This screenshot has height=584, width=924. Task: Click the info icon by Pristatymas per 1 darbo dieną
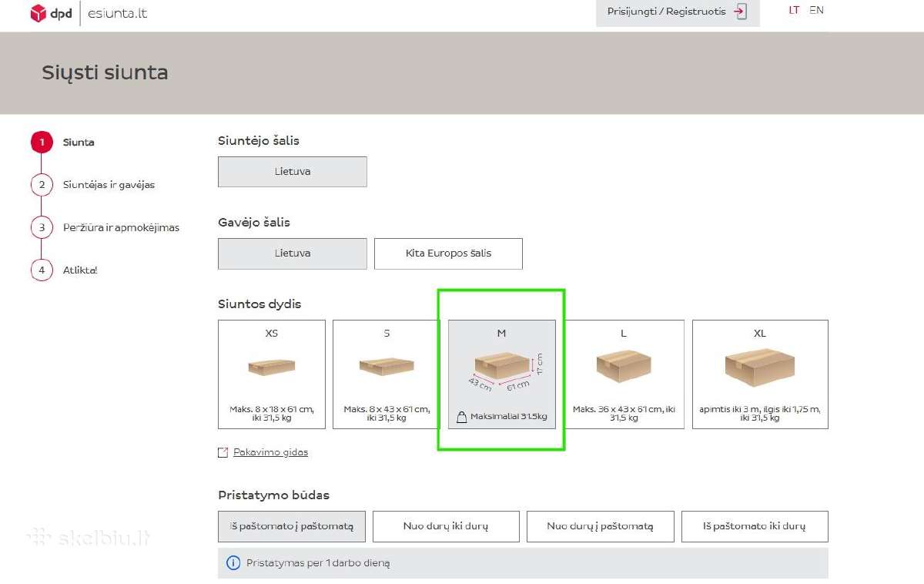click(x=233, y=563)
